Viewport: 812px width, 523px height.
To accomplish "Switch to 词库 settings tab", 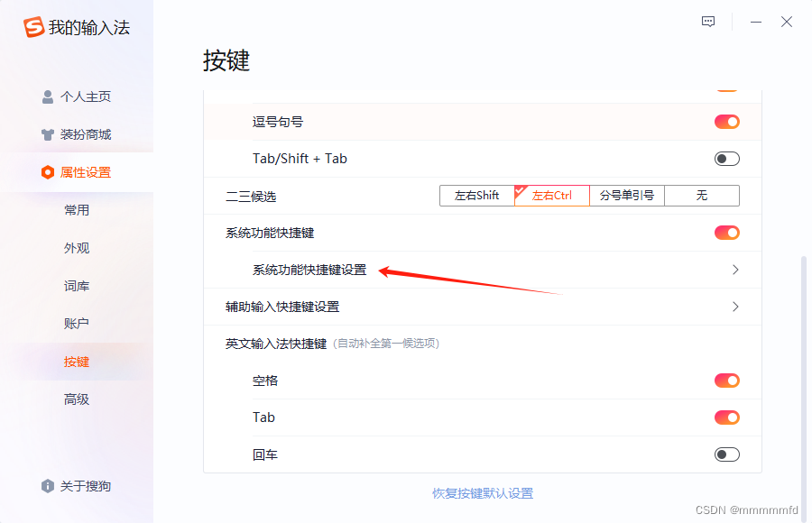I will pyautogui.click(x=77, y=286).
